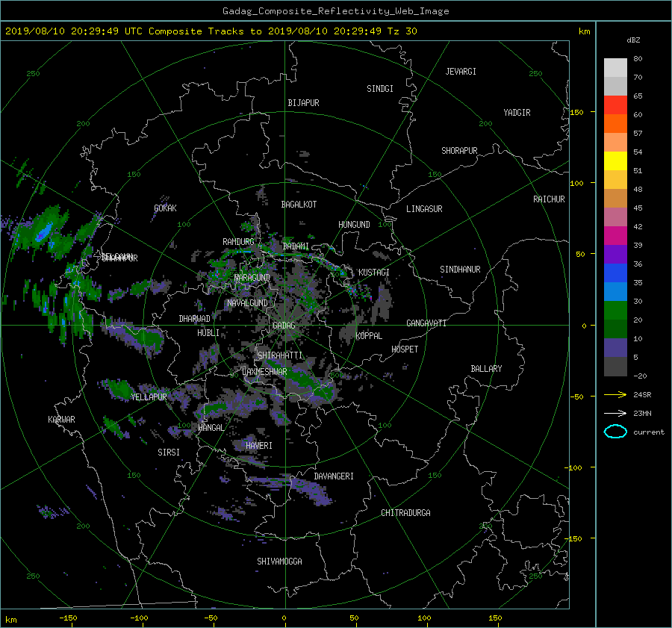The width and height of the screenshot is (672, 628).
Task: Click the DAVANGERI city label
Action: pos(334,476)
